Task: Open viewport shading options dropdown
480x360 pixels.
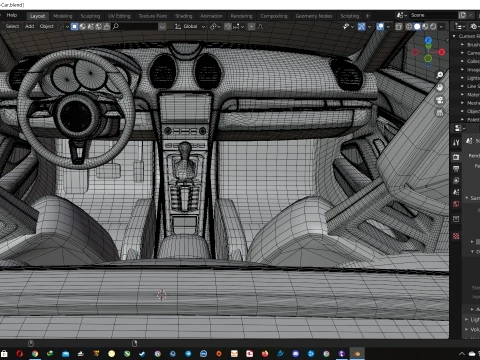Action: (441, 26)
